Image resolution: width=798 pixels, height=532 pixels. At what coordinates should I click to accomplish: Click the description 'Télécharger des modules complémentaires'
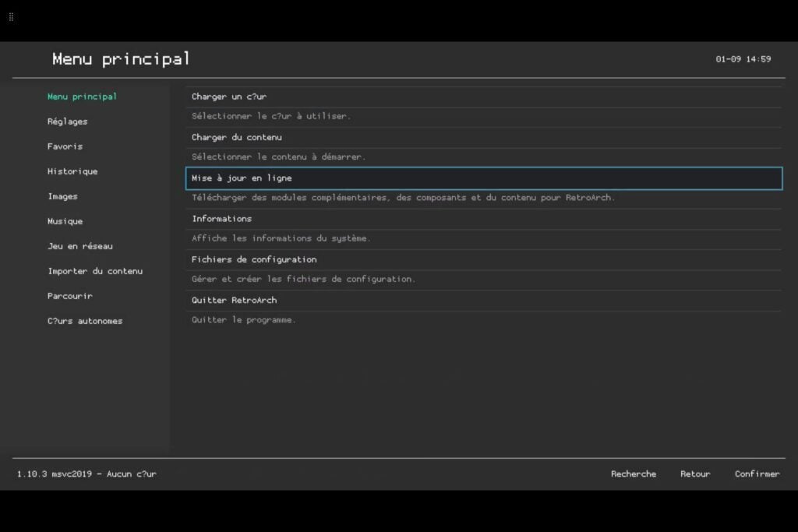tap(289, 197)
